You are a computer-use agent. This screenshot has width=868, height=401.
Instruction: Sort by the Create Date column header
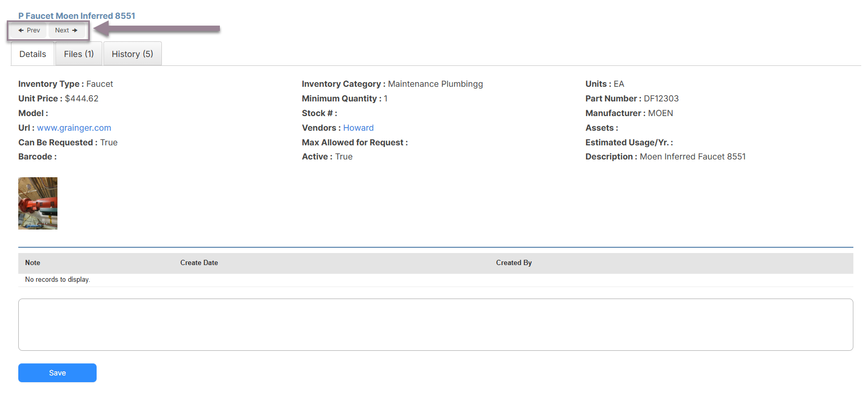point(199,263)
